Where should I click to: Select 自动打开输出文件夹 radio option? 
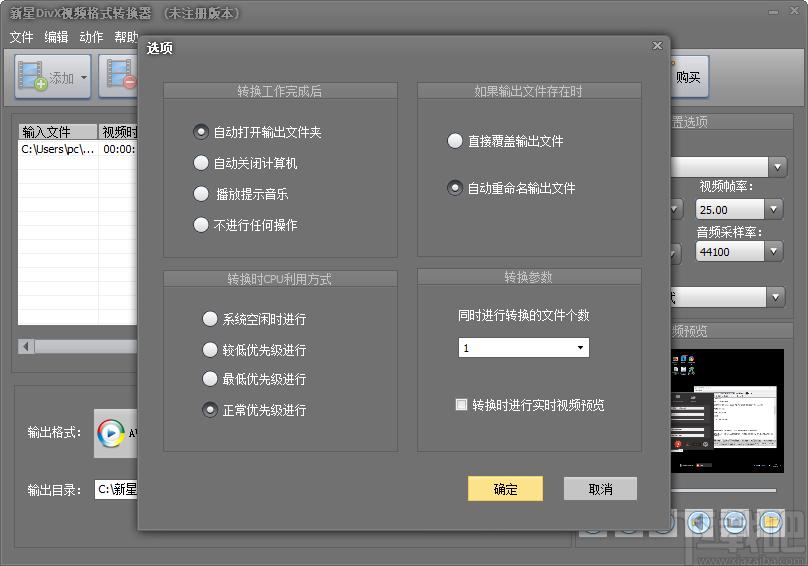[200, 132]
